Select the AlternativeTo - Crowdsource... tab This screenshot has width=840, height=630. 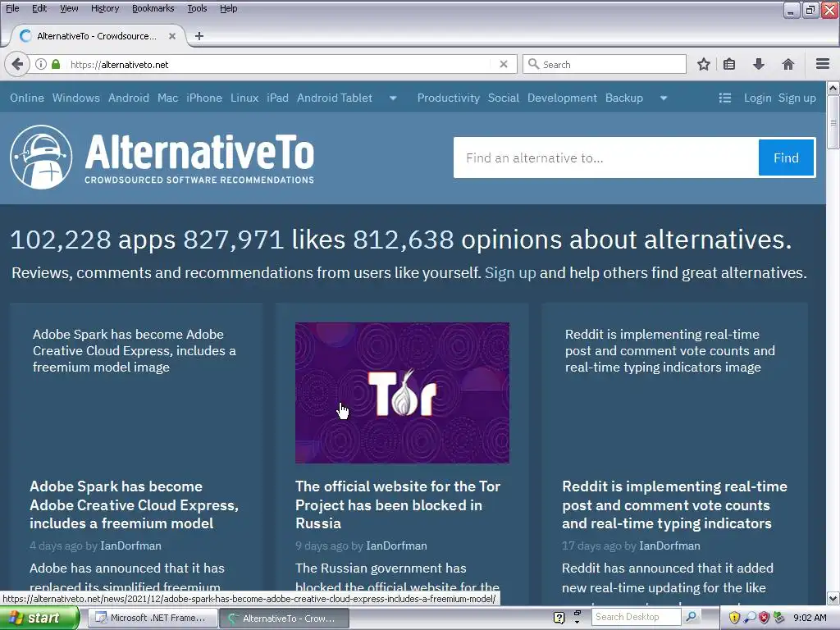pos(97,36)
